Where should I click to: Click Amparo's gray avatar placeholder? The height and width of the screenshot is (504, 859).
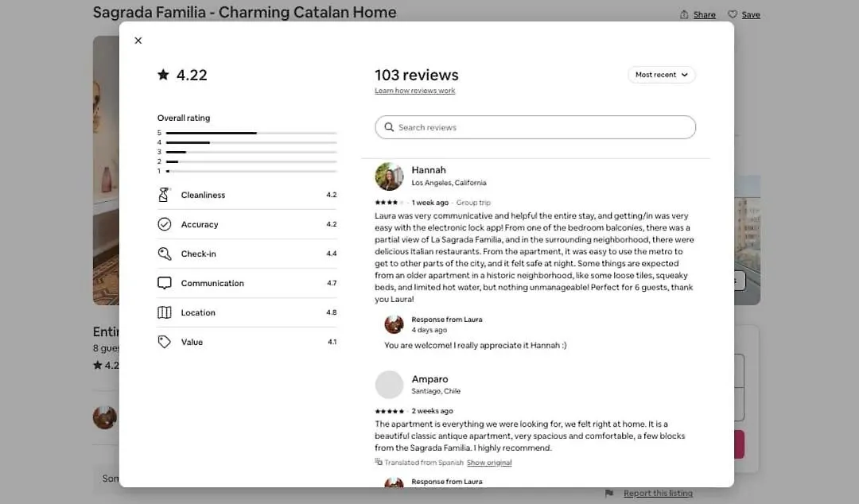(389, 385)
